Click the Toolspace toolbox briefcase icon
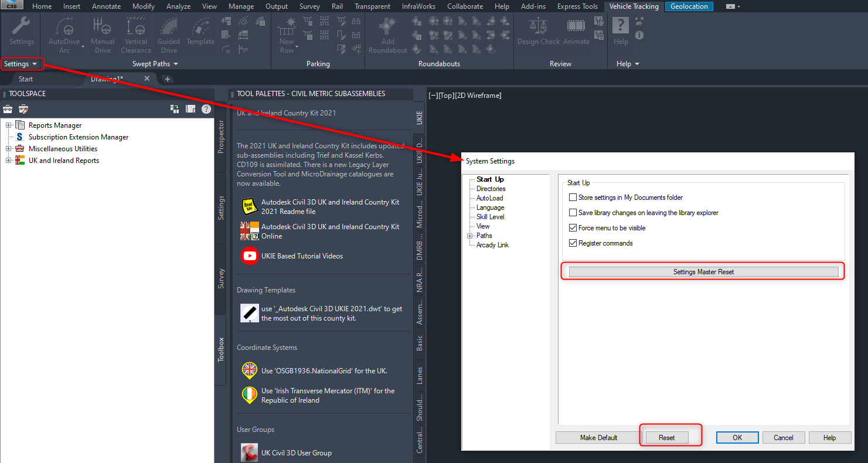 [8, 109]
